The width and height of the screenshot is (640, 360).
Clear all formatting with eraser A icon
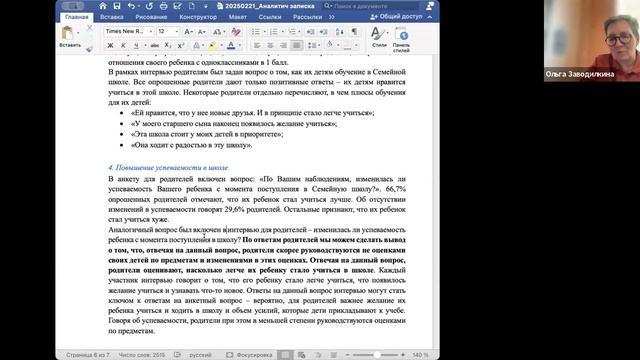point(236,31)
